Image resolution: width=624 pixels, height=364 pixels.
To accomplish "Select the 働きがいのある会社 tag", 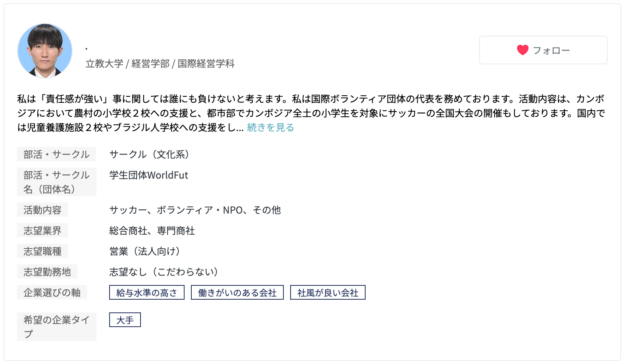I will (x=237, y=293).
